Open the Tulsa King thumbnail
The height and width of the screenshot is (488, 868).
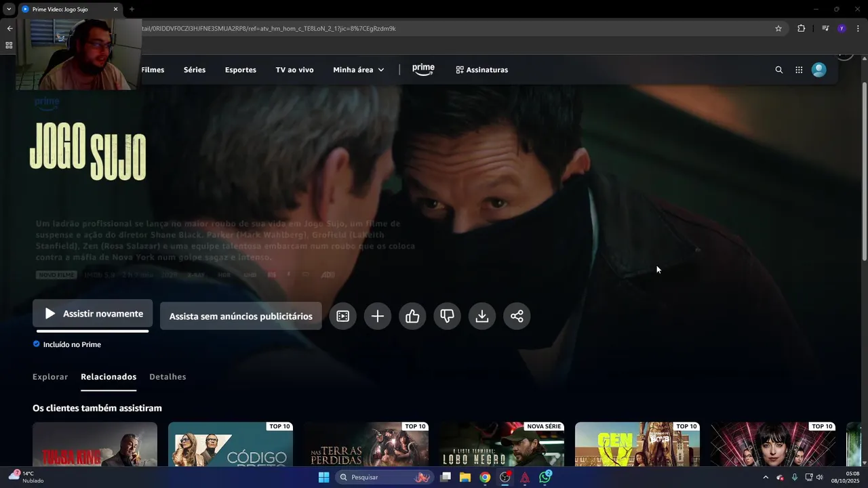tap(95, 444)
